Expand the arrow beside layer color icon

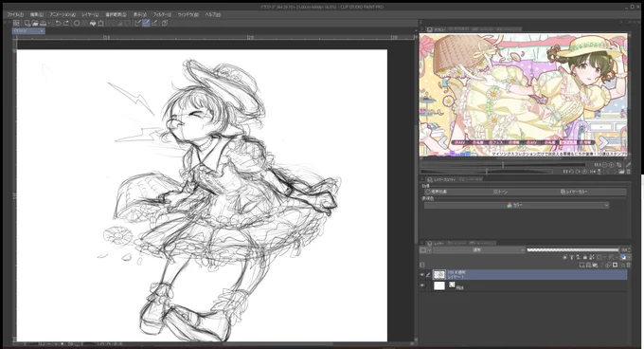tap(629, 257)
